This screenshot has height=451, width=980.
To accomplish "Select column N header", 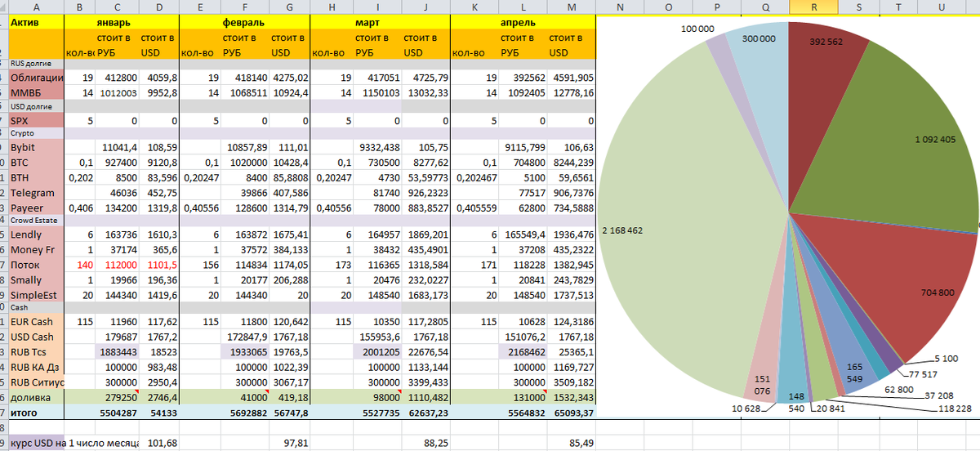I will click(620, 7).
